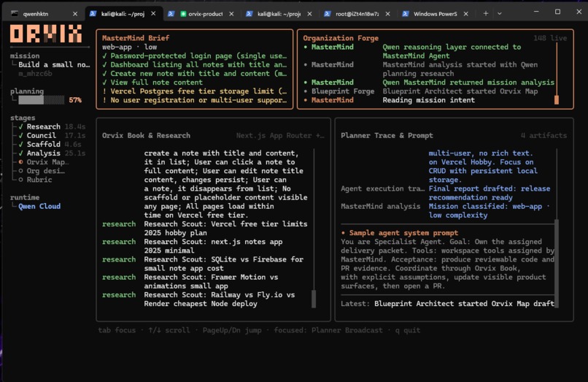588x382 pixels.
Task: Select the Rubric stage row
Action: [x=36, y=180]
